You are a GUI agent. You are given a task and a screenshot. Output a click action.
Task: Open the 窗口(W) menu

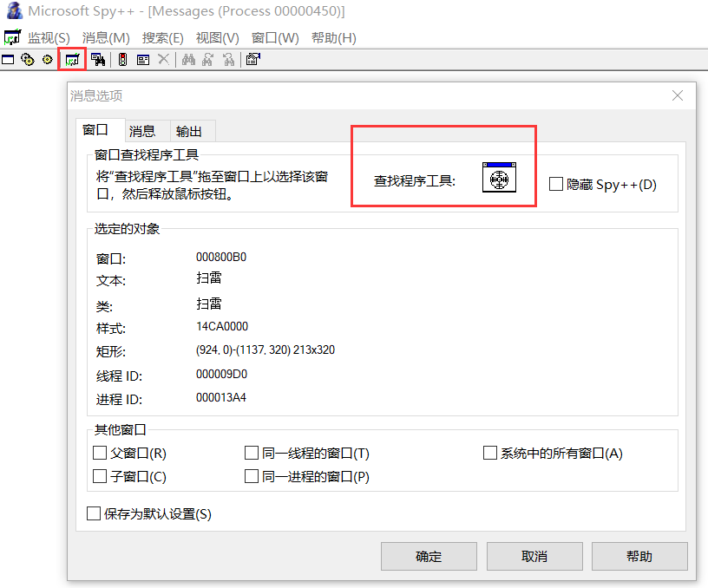click(x=275, y=38)
